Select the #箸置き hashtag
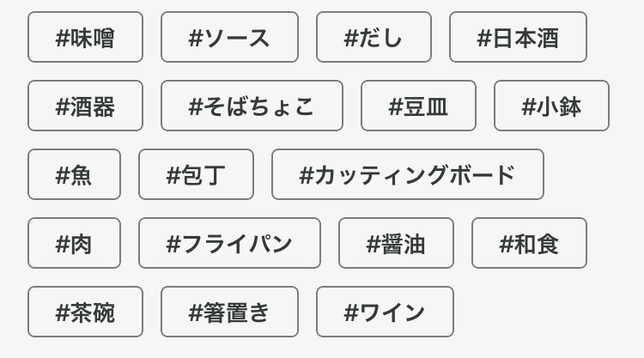This screenshot has width=644, height=358. [x=229, y=312]
